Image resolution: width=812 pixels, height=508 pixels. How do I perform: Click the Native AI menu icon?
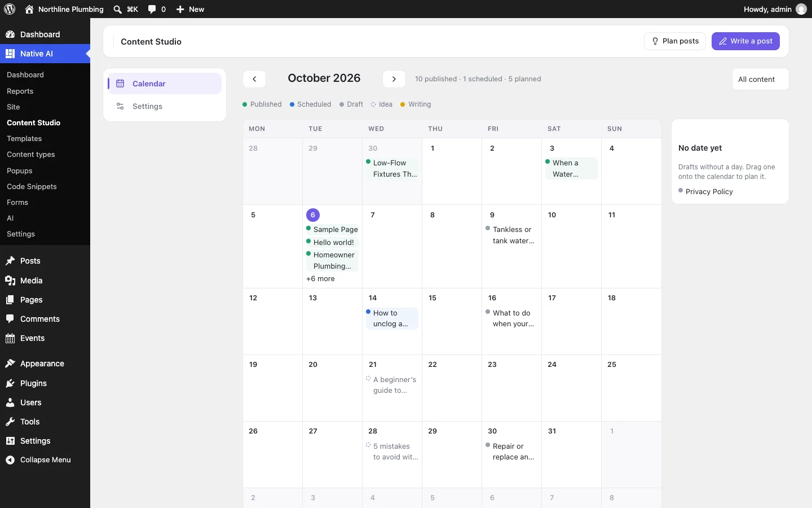click(x=10, y=54)
